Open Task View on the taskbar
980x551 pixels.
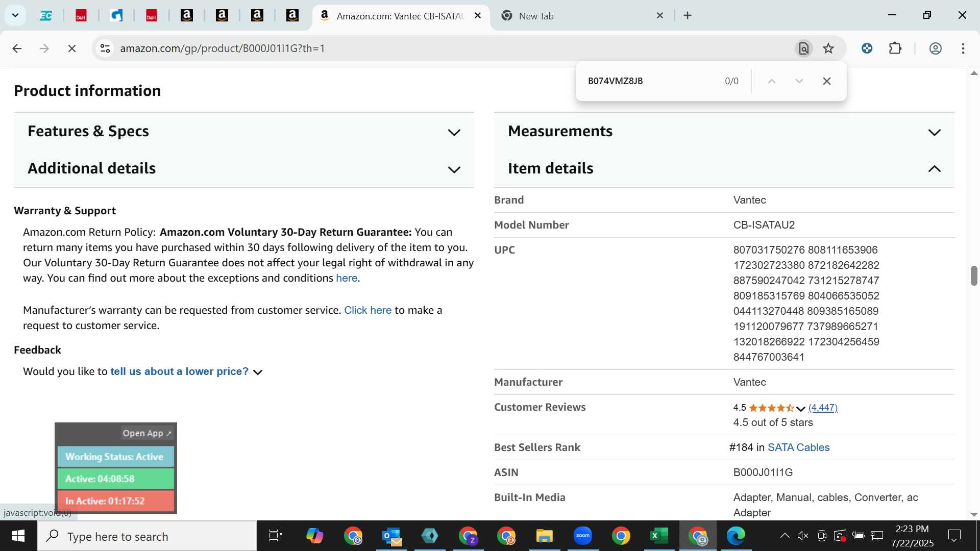pos(276,536)
